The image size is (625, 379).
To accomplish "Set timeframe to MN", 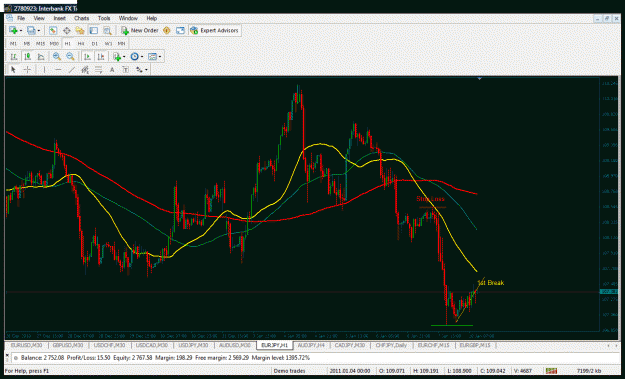I will pos(122,43).
